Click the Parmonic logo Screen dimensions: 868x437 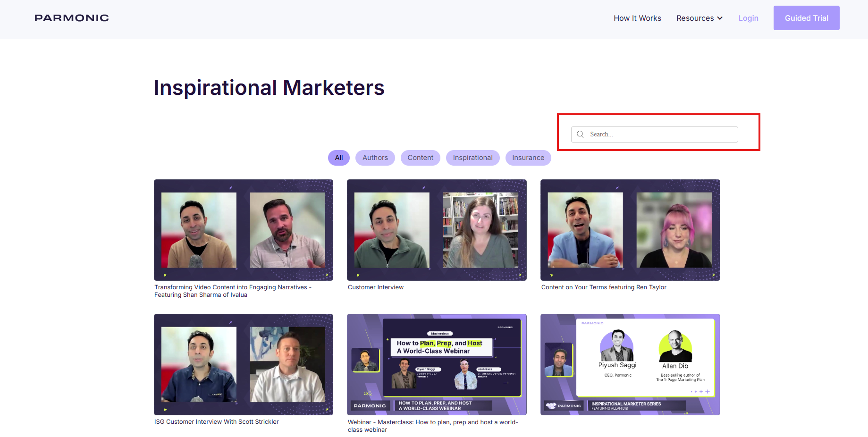point(72,18)
